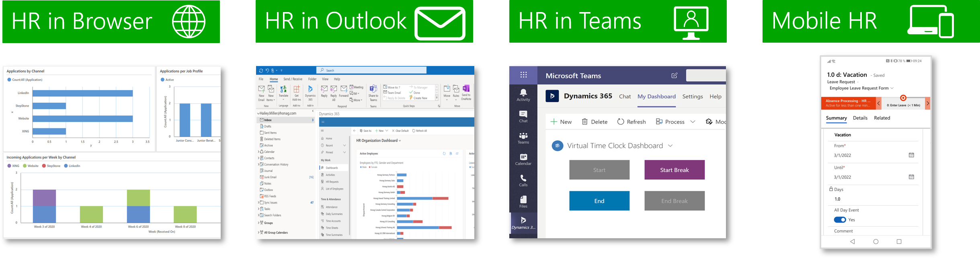
Task: Expand the Groups section in Outlook
Action: (x=258, y=223)
